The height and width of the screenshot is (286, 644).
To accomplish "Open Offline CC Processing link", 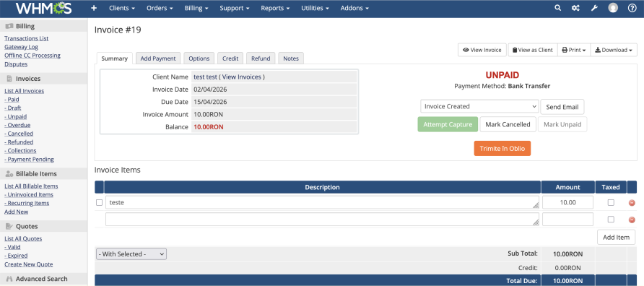I will [x=32, y=56].
